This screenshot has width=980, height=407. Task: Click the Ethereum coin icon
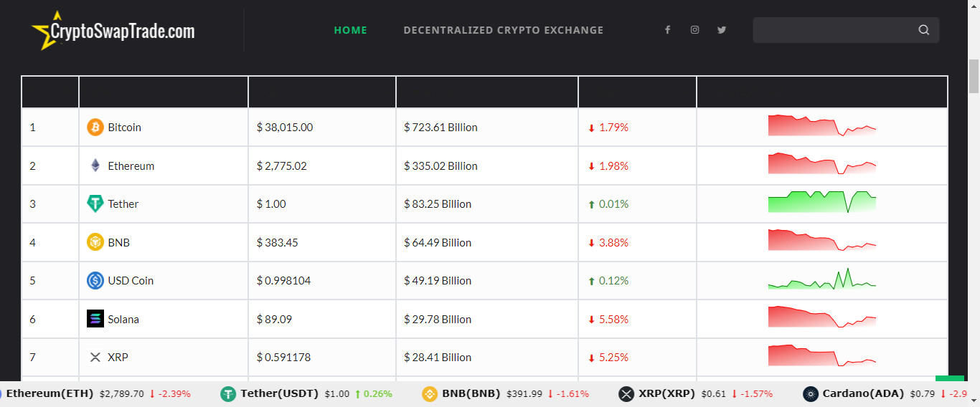(x=95, y=166)
